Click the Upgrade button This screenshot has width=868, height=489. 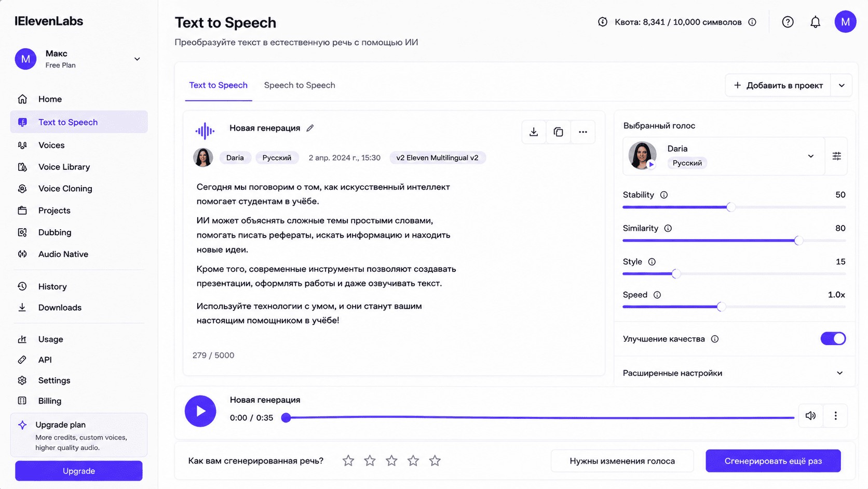pos(79,471)
